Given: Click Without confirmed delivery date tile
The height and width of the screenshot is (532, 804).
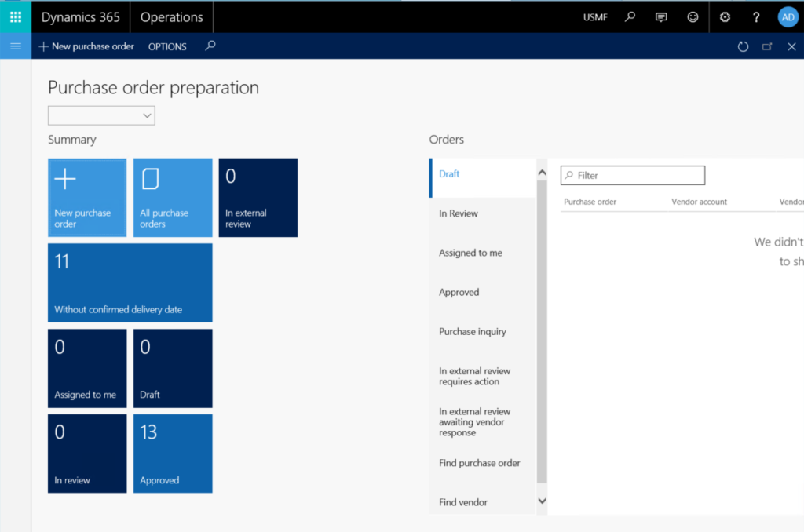Looking at the screenshot, I should pyautogui.click(x=130, y=282).
